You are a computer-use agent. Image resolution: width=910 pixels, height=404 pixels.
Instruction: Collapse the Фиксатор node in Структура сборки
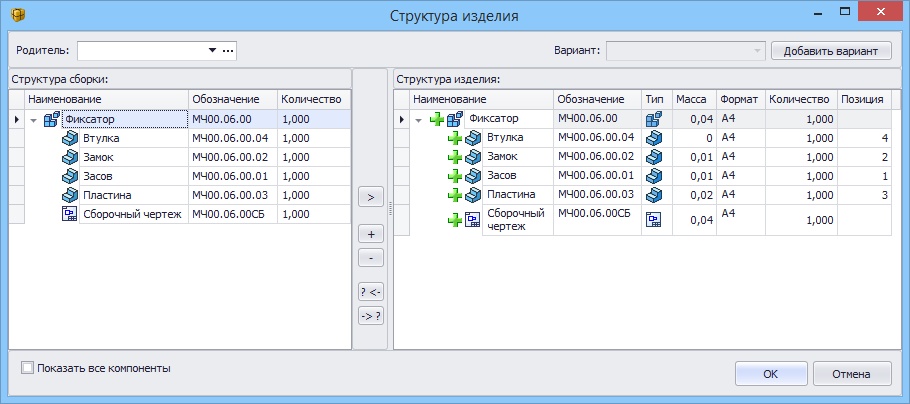pyautogui.click(x=34, y=120)
